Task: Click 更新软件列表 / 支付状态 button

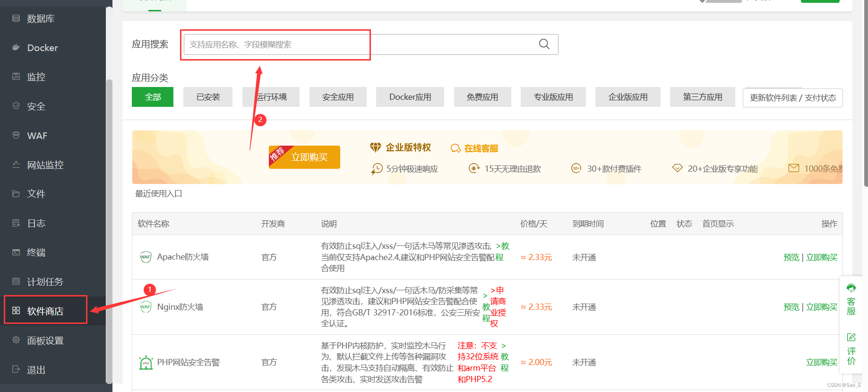Action: click(793, 98)
